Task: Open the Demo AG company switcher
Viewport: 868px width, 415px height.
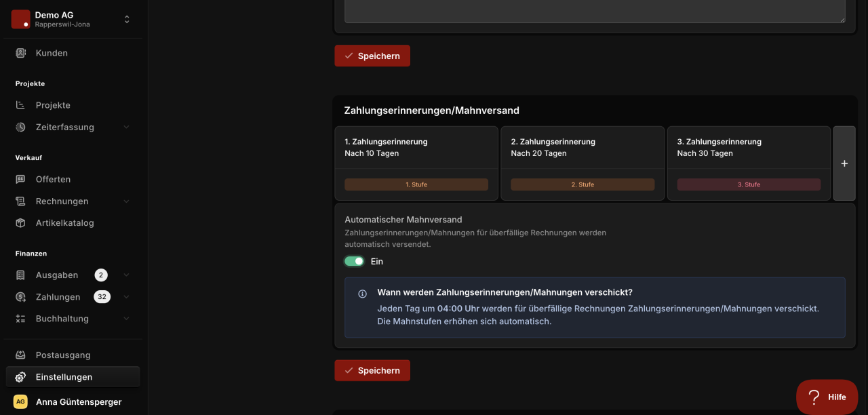Action: pyautogui.click(x=72, y=19)
